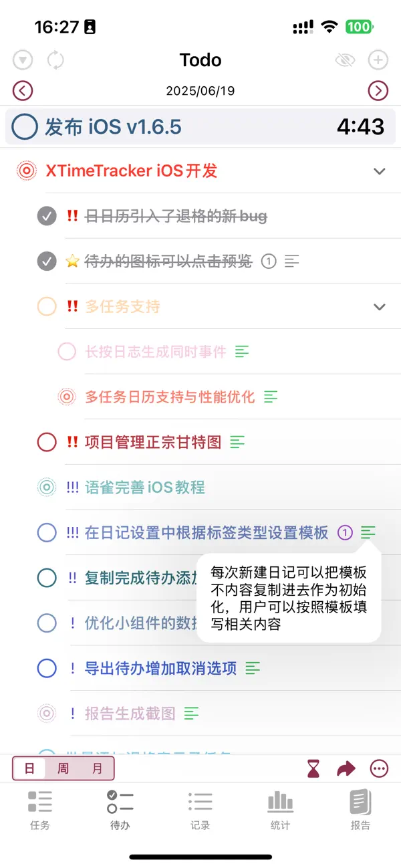Hide completed todos via eye-slash icon
This screenshot has height=868, width=401.
(x=345, y=60)
